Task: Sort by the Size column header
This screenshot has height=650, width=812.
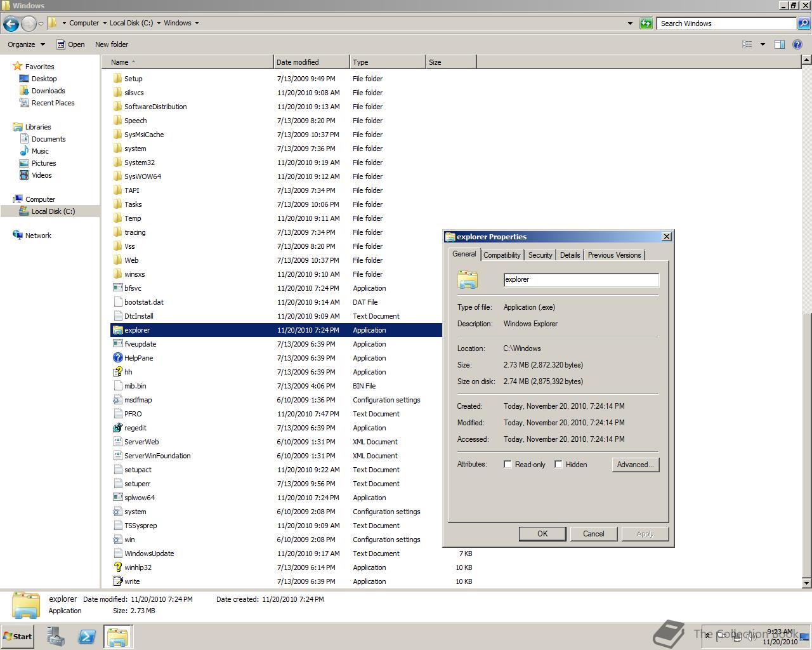Action: pyautogui.click(x=451, y=62)
